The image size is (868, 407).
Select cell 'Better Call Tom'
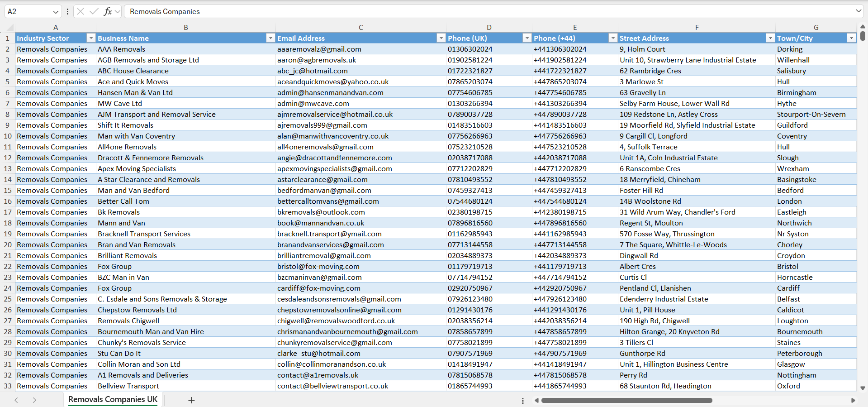(x=186, y=201)
